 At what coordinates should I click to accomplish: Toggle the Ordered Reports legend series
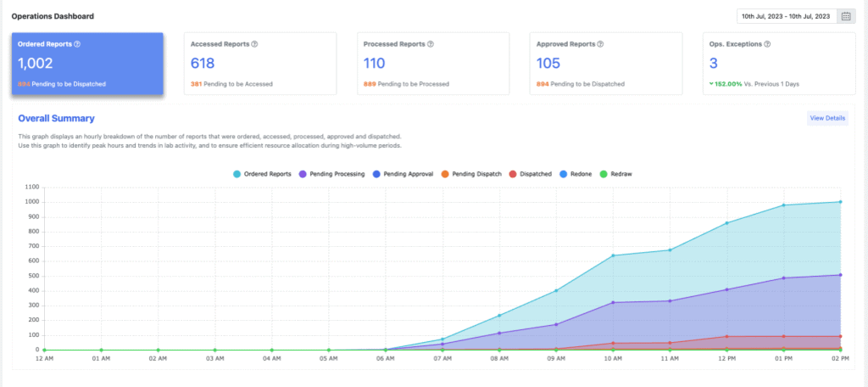point(263,174)
